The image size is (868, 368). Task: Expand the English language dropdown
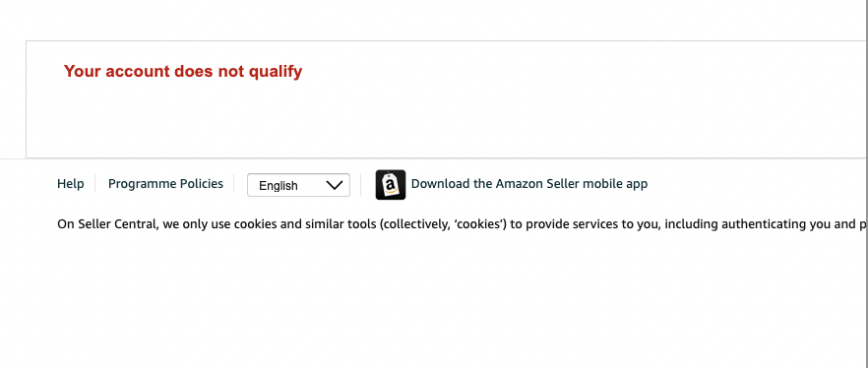[298, 185]
